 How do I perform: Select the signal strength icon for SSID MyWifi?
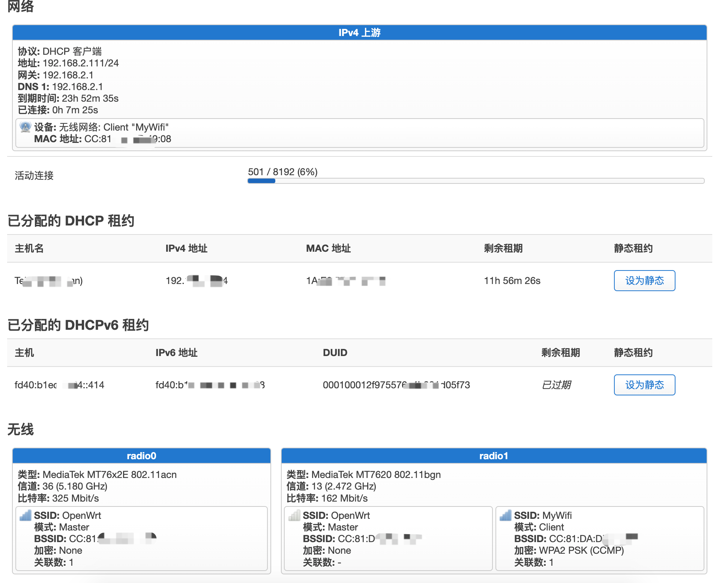tap(505, 515)
